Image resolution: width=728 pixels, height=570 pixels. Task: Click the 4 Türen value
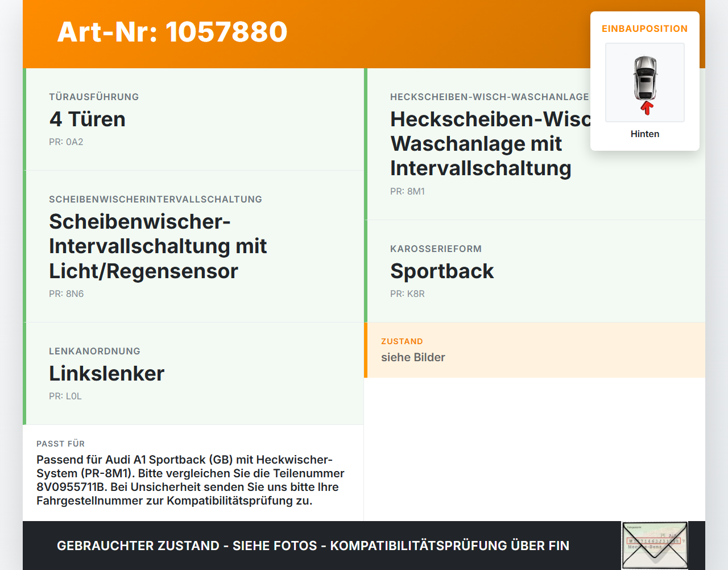click(88, 119)
